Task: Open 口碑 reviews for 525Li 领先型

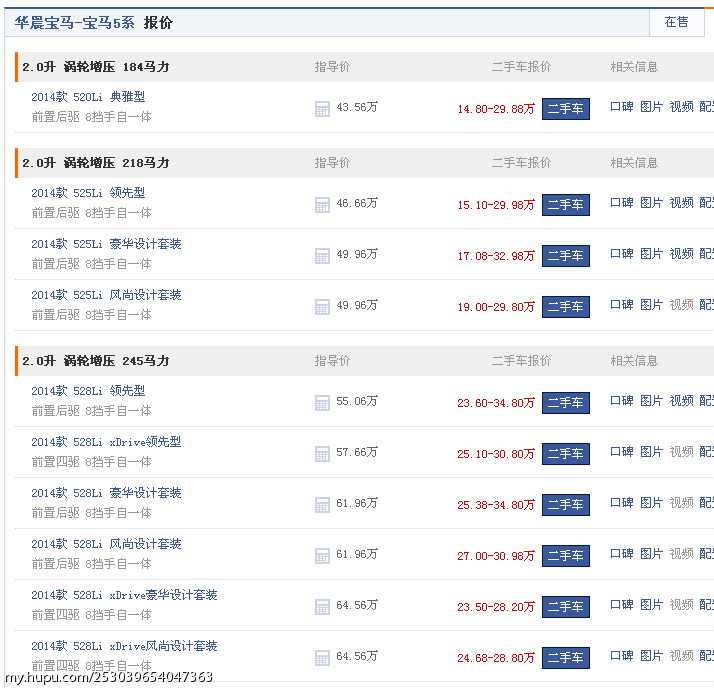Action: point(622,203)
